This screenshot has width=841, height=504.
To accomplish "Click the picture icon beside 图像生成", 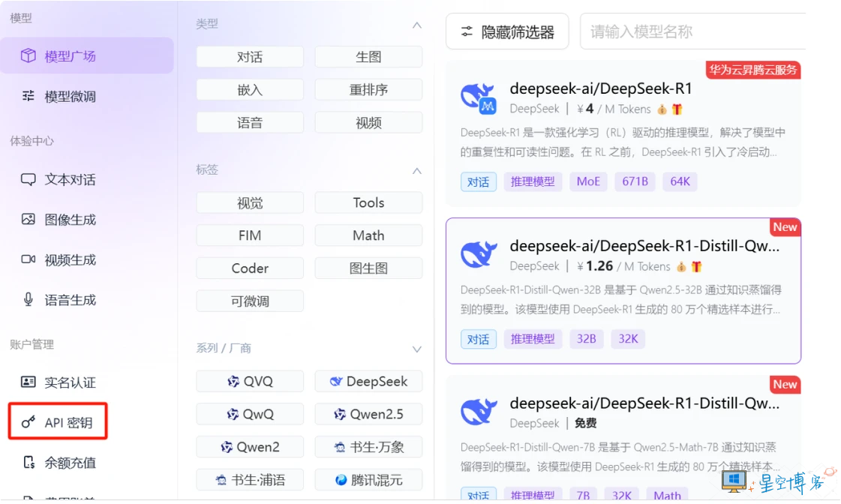I will click(28, 219).
